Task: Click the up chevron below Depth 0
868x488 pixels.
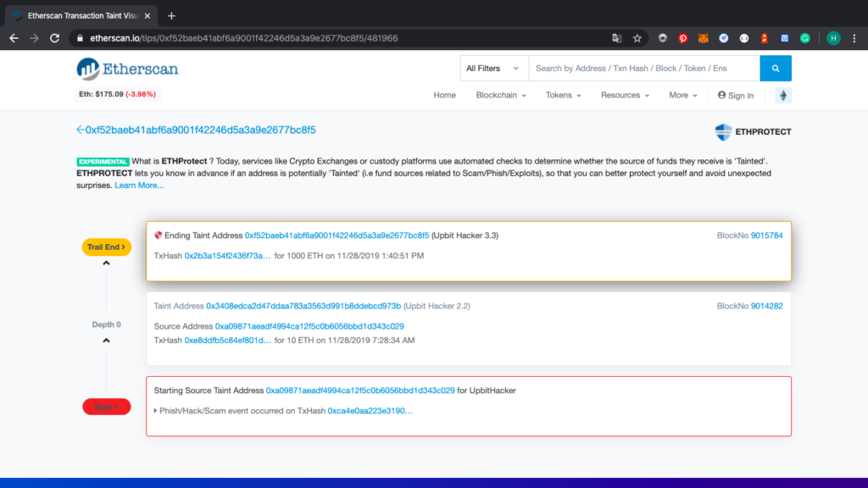Action: (x=106, y=341)
